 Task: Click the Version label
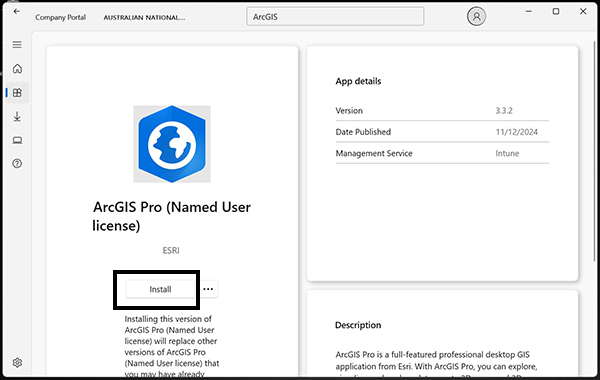click(349, 111)
